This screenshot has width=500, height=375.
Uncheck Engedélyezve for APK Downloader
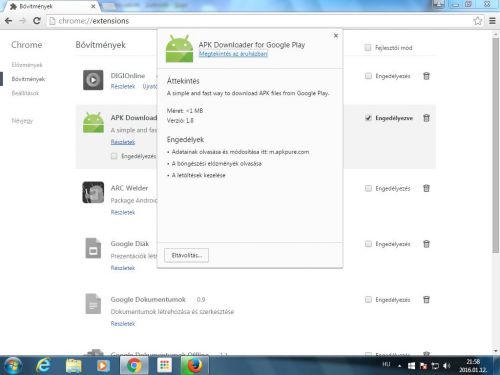368,118
